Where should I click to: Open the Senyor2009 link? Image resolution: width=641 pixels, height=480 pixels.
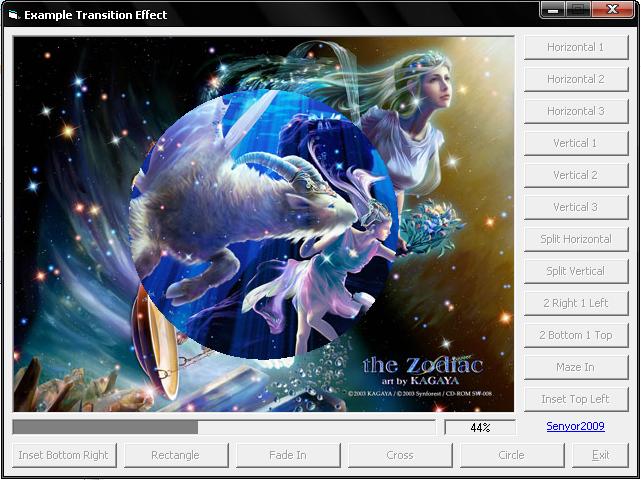(x=575, y=427)
